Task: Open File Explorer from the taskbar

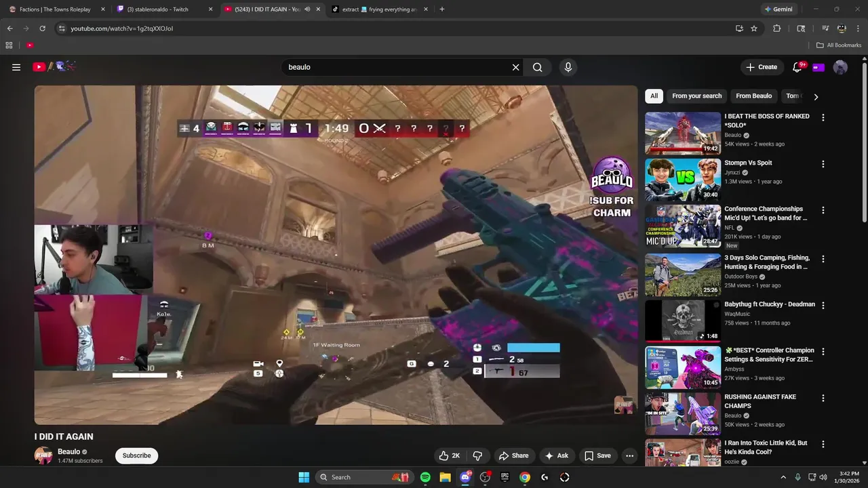Action: (445, 477)
